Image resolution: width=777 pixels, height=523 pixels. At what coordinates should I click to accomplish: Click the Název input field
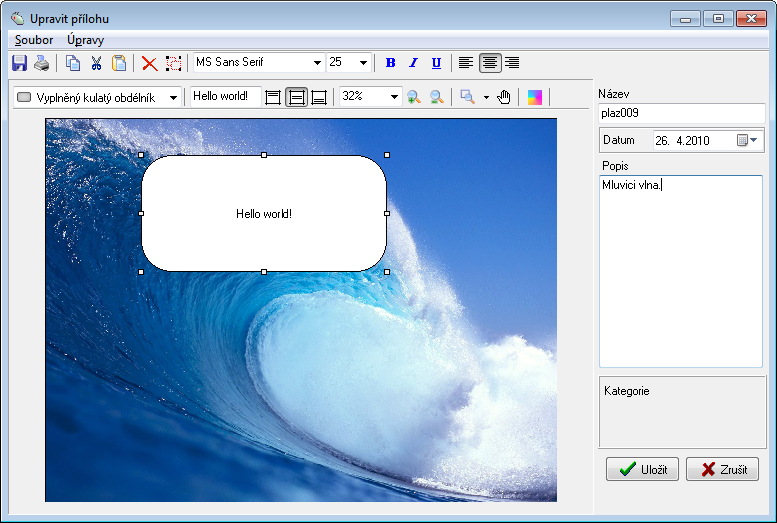pyautogui.click(x=681, y=113)
